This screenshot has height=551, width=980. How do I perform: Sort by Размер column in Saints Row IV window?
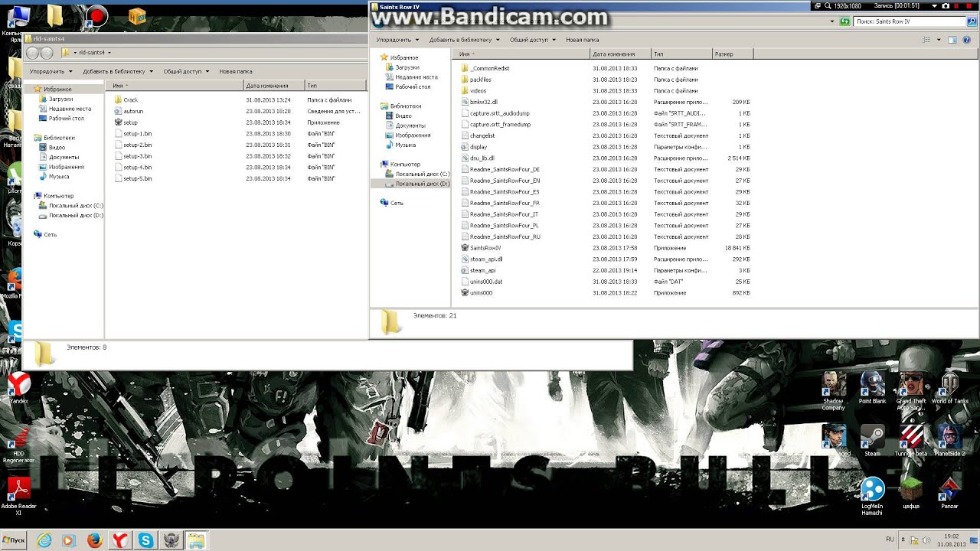(733, 54)
